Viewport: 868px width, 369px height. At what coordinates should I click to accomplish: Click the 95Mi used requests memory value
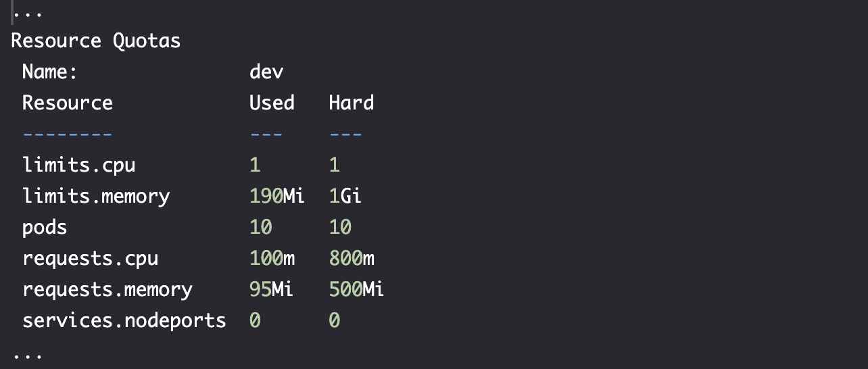coord(272,289)
